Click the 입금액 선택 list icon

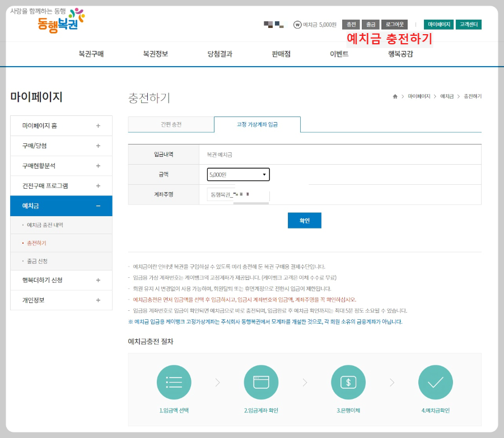174,382
